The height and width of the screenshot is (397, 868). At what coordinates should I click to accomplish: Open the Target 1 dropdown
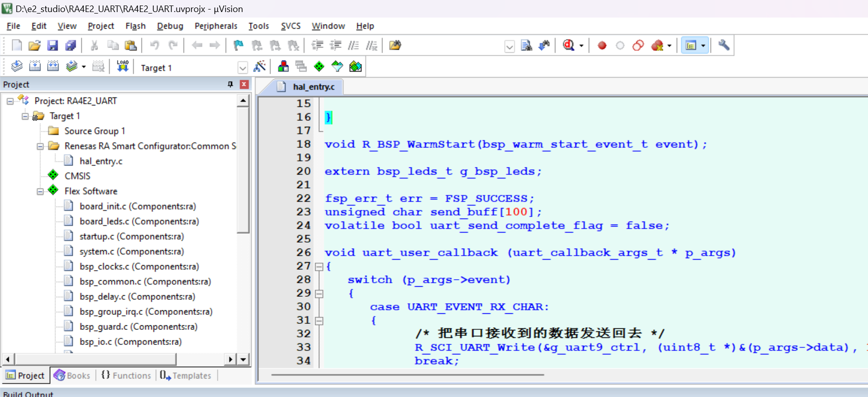[243, 68]
